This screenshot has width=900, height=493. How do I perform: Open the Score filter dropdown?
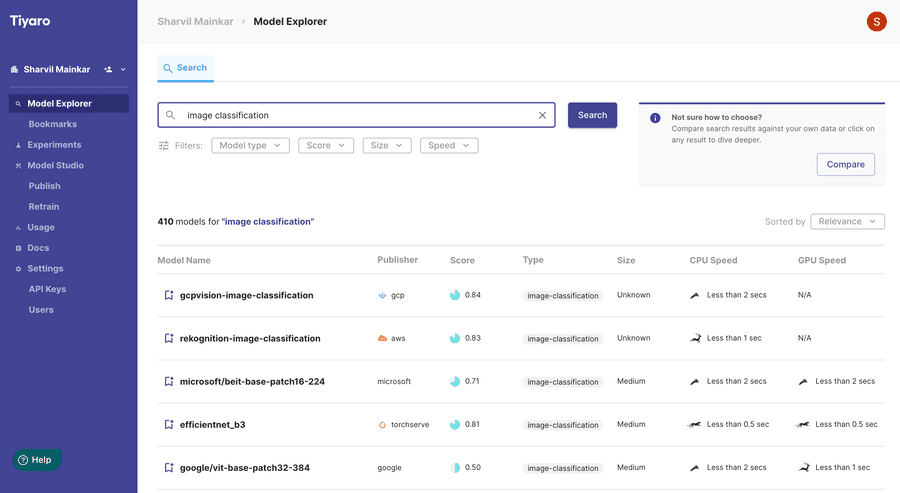point(326,146)
